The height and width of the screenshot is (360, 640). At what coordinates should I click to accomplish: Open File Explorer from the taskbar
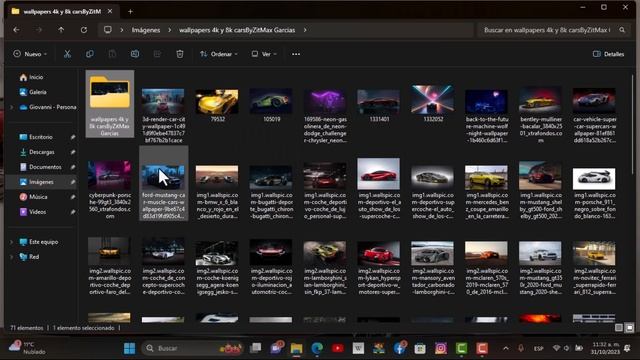coord(297,348)
